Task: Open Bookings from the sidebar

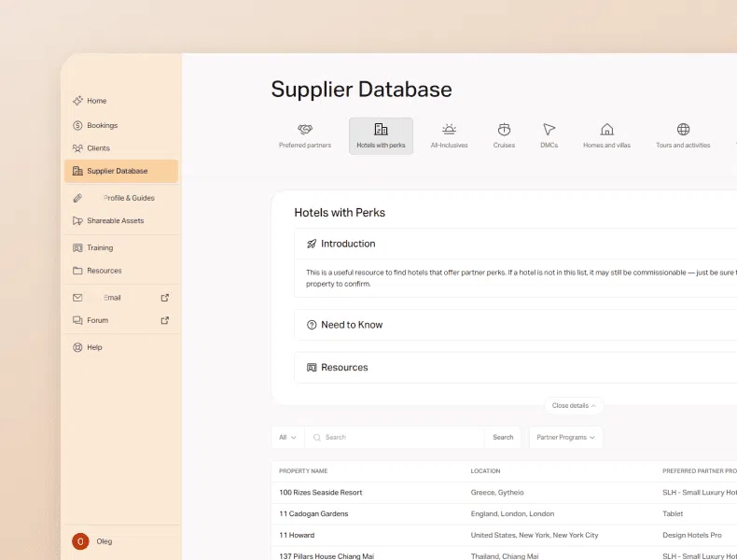Action: pyautogui.click(x=120, y=125)
